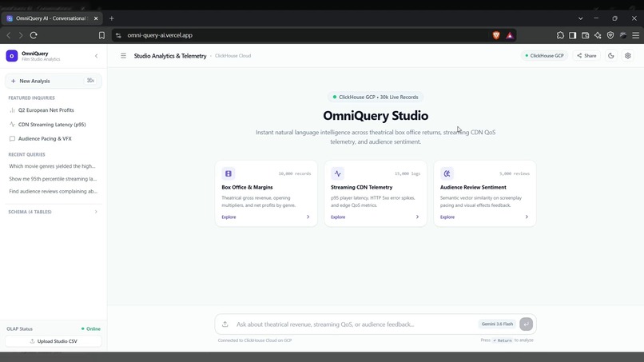Open the Gemini 3.6 Flash model selector
Viewport: 644px width, 362px height.
[x=497, y=324]
